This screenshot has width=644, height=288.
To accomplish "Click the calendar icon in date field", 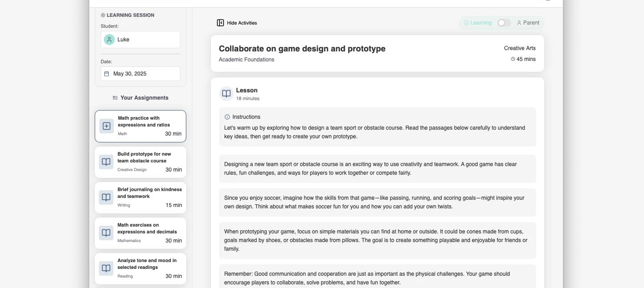I will click(x=107, y=74).
